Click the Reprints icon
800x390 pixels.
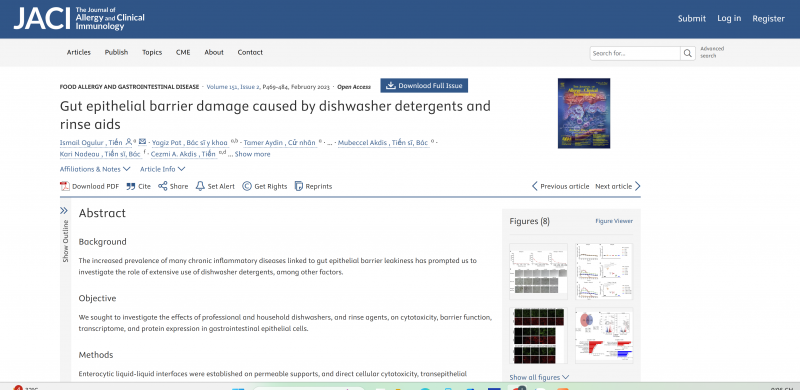coord(299,186)
